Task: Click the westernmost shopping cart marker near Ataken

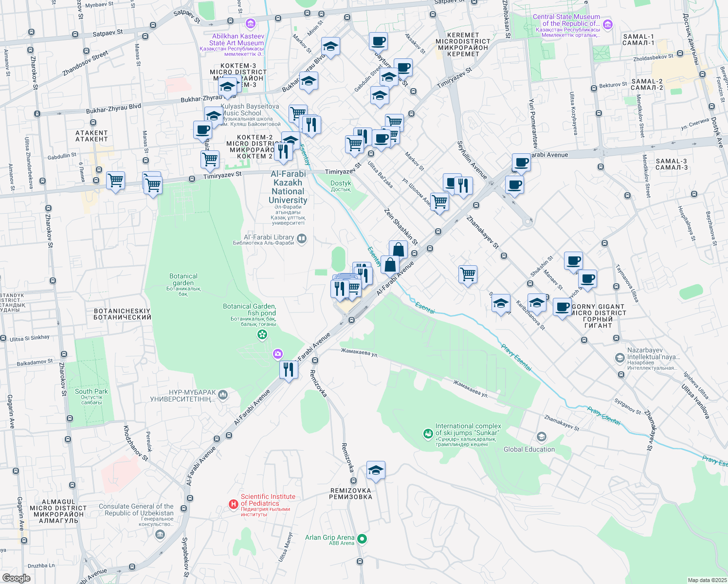Action: click(115, 181)
